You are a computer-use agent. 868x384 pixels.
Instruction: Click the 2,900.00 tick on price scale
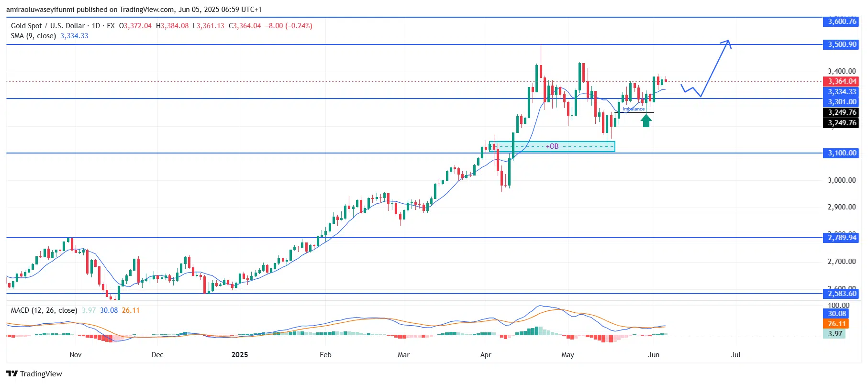[842, 207]
